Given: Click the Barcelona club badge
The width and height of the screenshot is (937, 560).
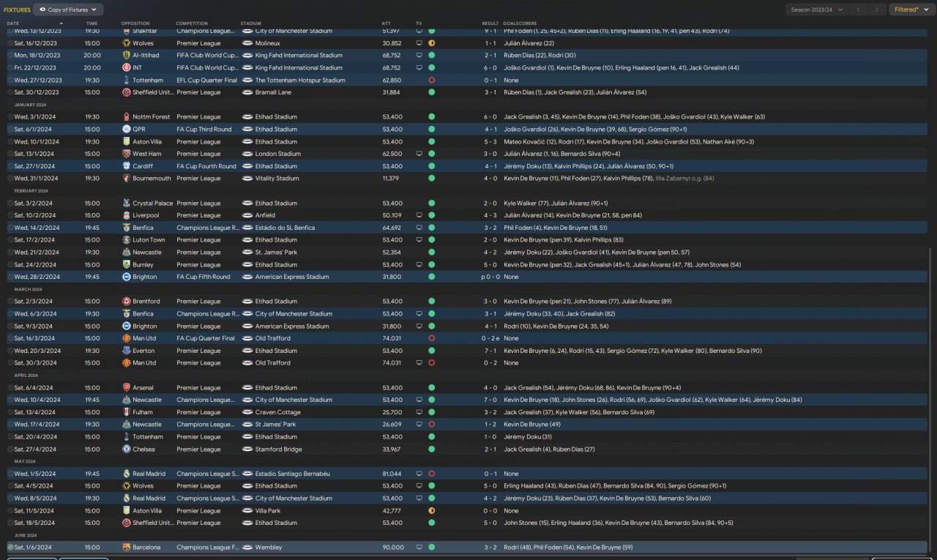Looking at the screenshot, I should [x=127, y=548].
